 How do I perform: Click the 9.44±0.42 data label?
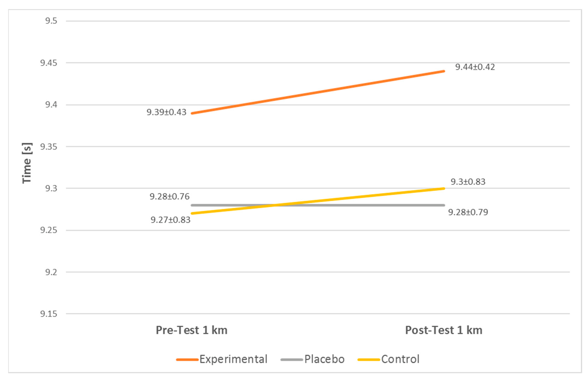tap(475, 67)
